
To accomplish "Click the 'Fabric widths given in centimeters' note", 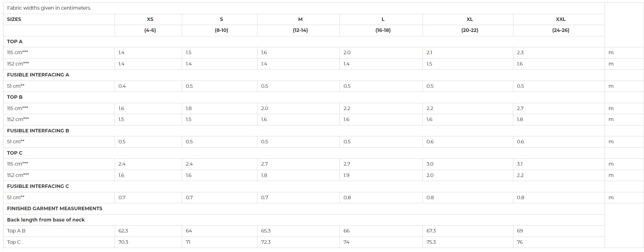I will point(49,8).
